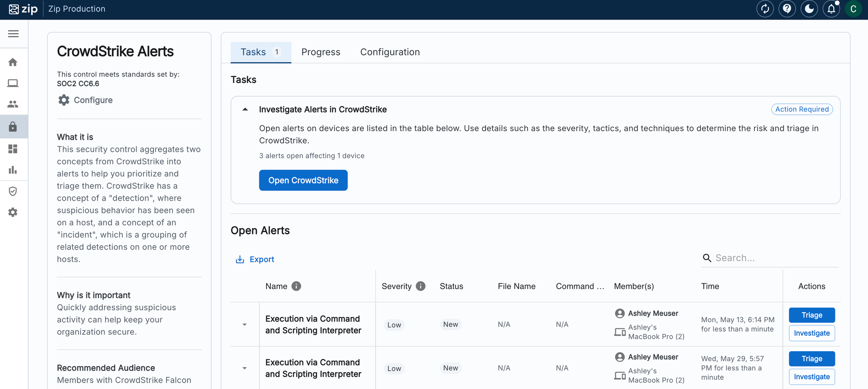Click the help question mark icon

point(787,9)
